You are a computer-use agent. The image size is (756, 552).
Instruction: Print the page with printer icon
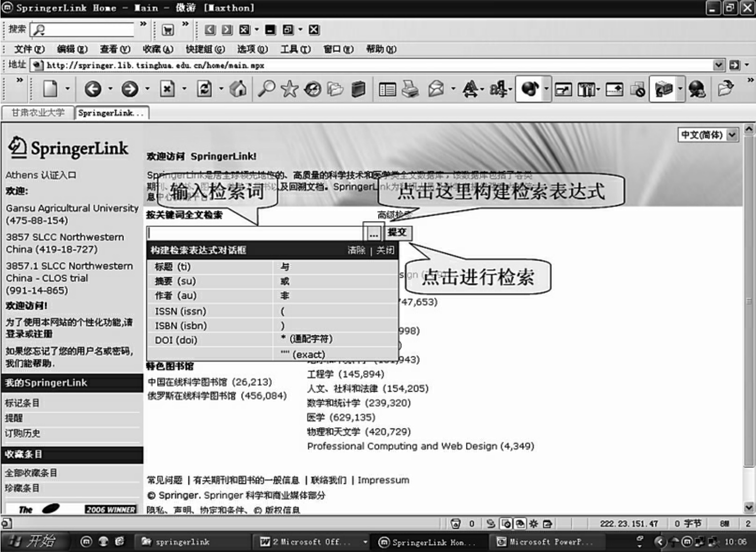click(410, 89)
